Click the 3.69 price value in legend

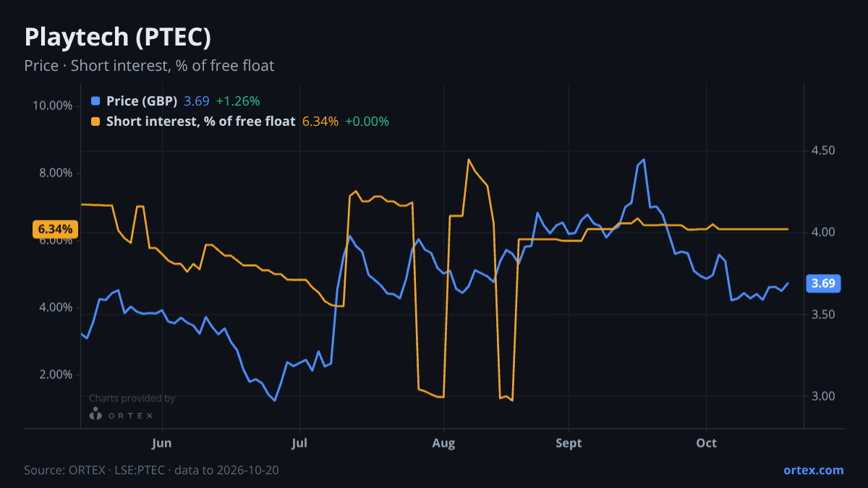pyautogui.click(x=197, y=101)
